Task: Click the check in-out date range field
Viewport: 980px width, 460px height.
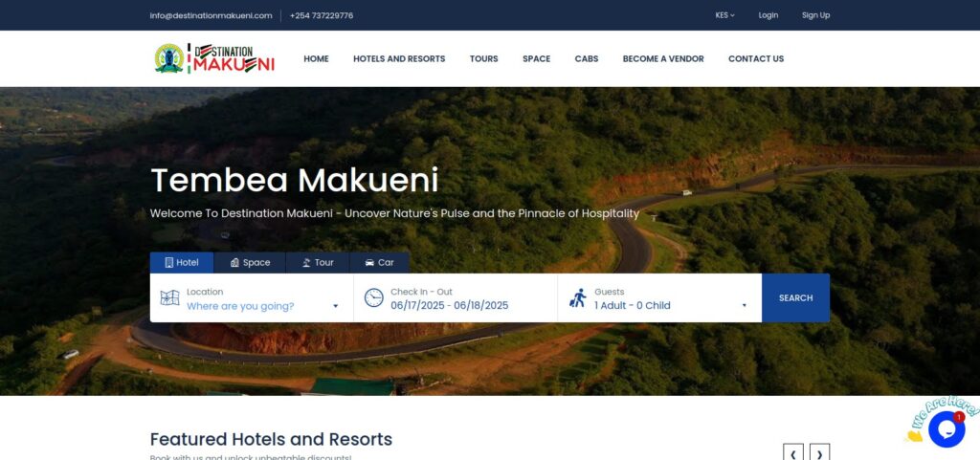Action: click(x=455, y=297)
